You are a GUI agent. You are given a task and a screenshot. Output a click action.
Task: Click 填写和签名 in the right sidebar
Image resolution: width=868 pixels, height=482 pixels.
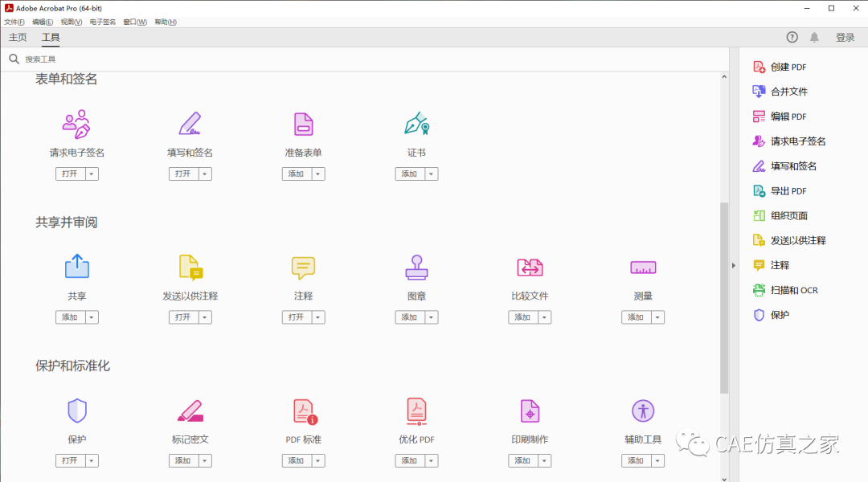click(x=784, y=166)
